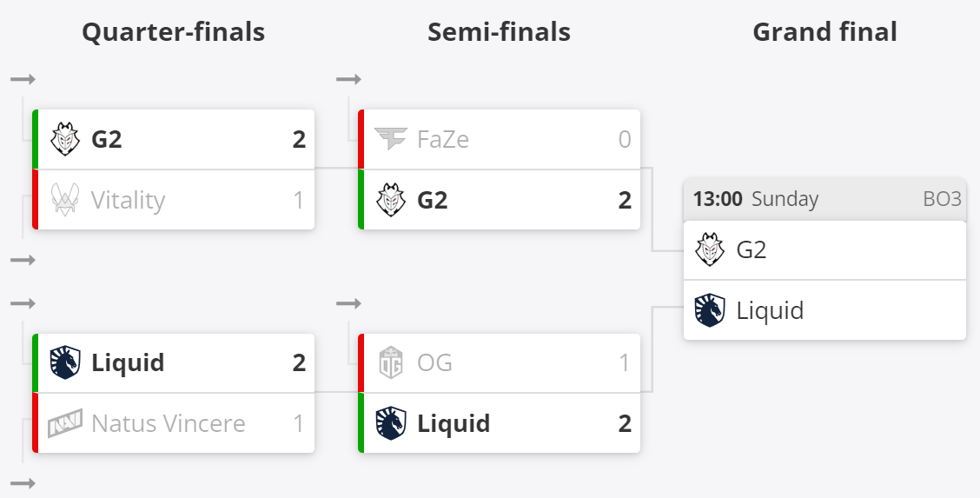Screen dimensions: 980x498
Task: Open the OG team link in the semi-finals
Action: tap(434, 362)
